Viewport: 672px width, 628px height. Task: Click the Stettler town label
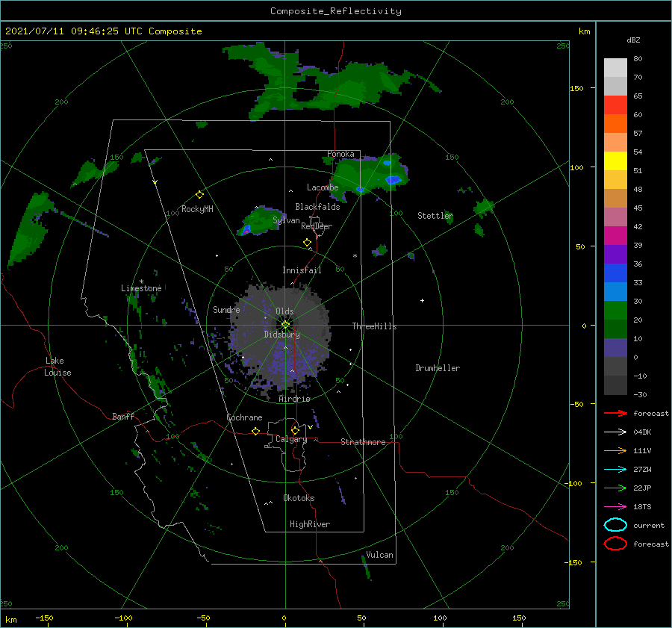tap(435, 216)
